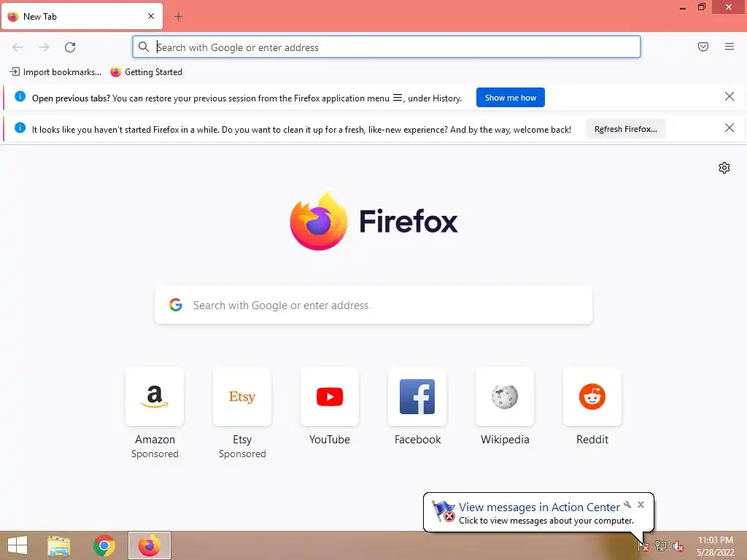The width and height of the screenshot is (747, 560).
Task: Dismiss the clean up Firefox notification
Action: [729, 128]
